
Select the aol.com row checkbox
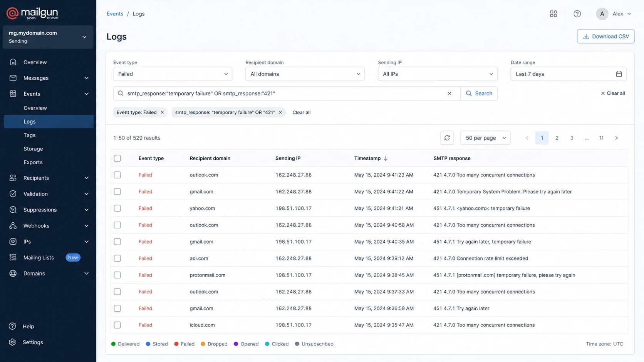click(117, 259)
